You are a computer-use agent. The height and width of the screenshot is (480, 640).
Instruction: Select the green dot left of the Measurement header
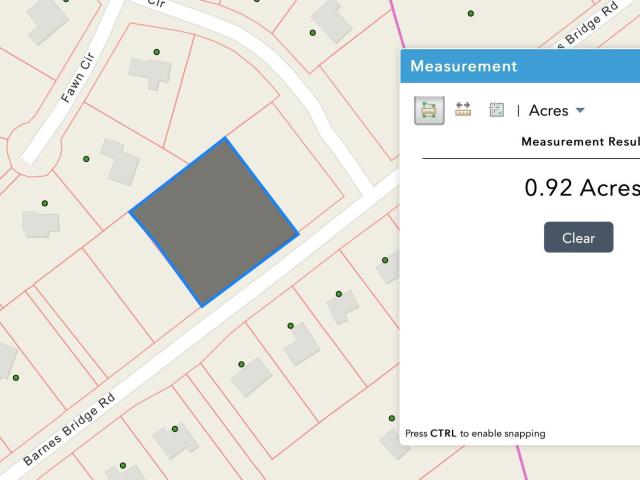313,33
